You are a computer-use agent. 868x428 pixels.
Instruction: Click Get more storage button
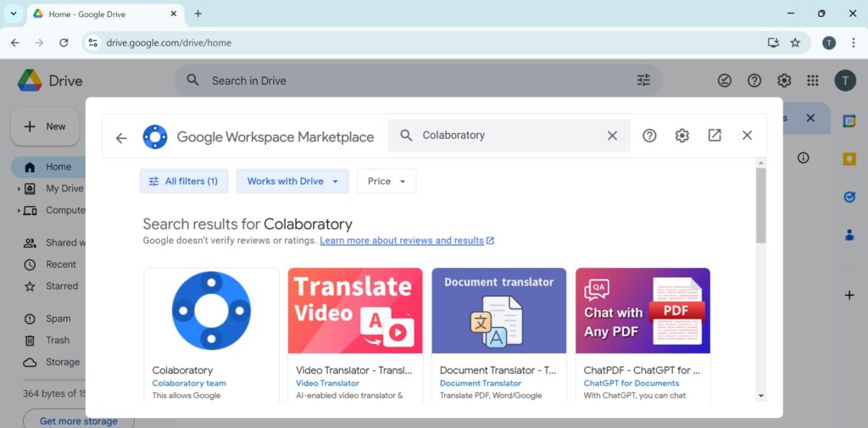click(x=78, y=421)
